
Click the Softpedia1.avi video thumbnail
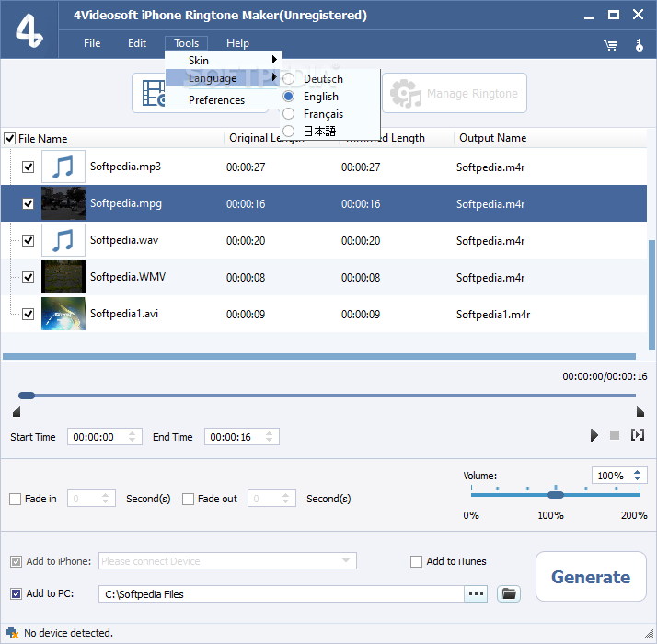click(x=63, y=314)
